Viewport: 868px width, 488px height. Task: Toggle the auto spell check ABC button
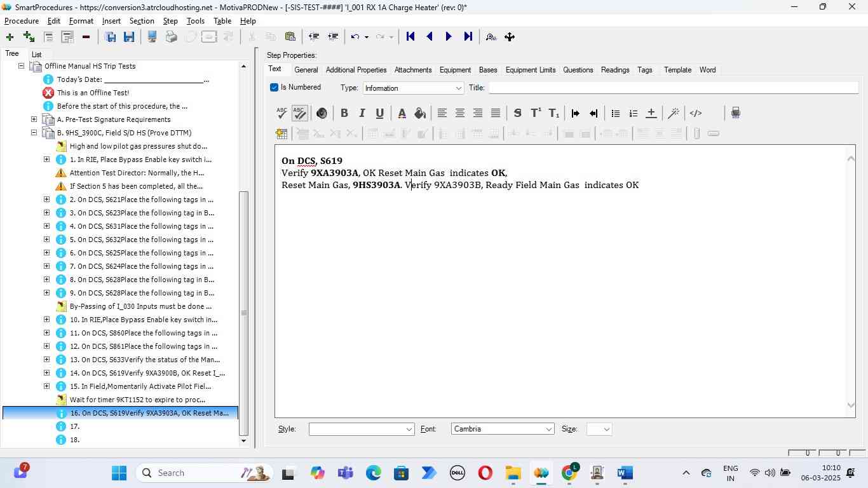[x=300, y=113]
